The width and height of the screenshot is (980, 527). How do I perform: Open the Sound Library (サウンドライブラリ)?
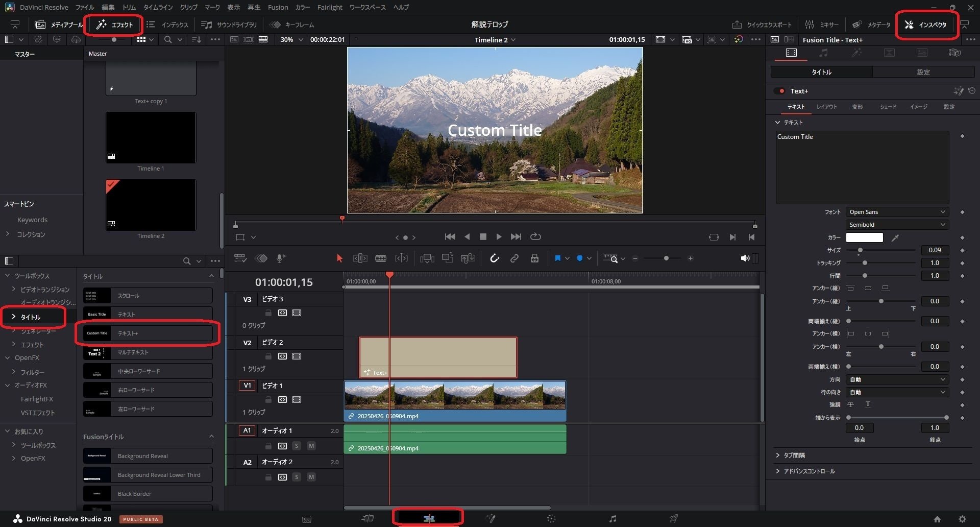point(229,25)
